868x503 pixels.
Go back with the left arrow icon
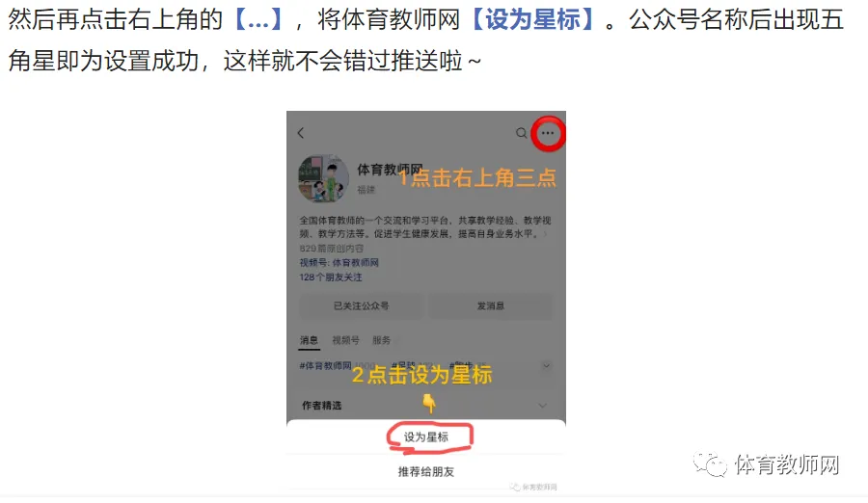coord(301,133)
